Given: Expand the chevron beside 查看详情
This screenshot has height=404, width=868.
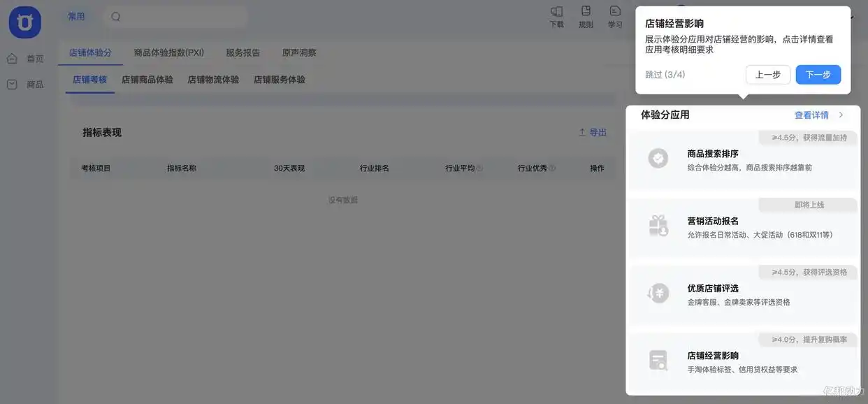Looking at the screenshot, I should click(x=841, y=115).
